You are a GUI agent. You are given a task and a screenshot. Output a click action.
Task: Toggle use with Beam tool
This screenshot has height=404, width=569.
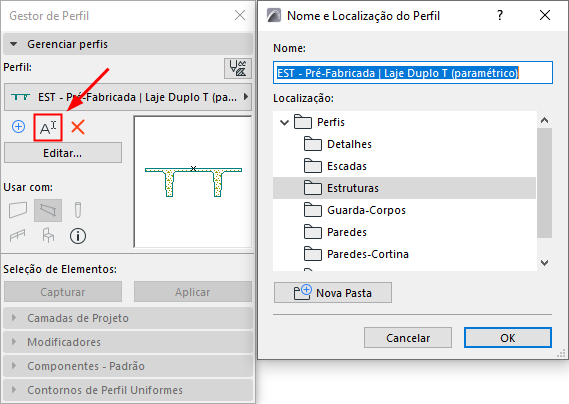pos(48,210)
